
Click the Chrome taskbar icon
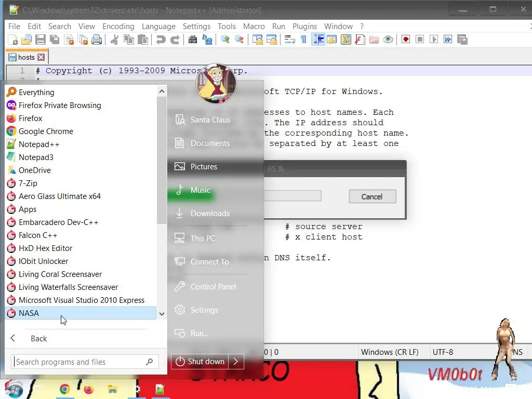(64, 389)
